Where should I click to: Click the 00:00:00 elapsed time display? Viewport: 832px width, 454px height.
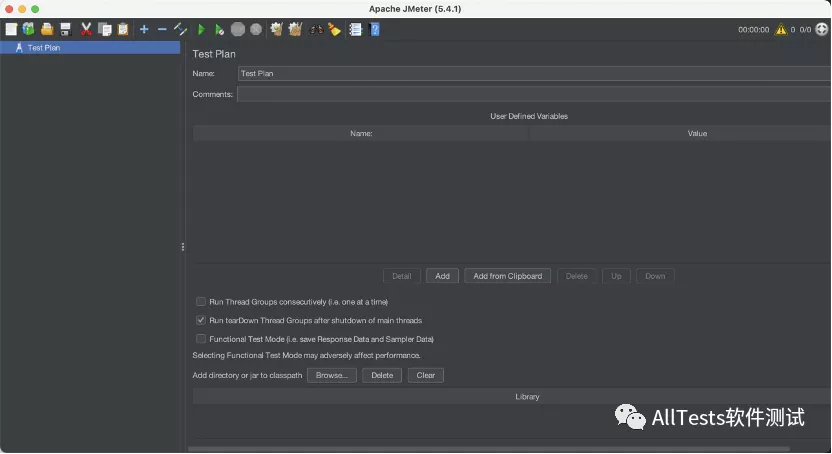(753, 30)
